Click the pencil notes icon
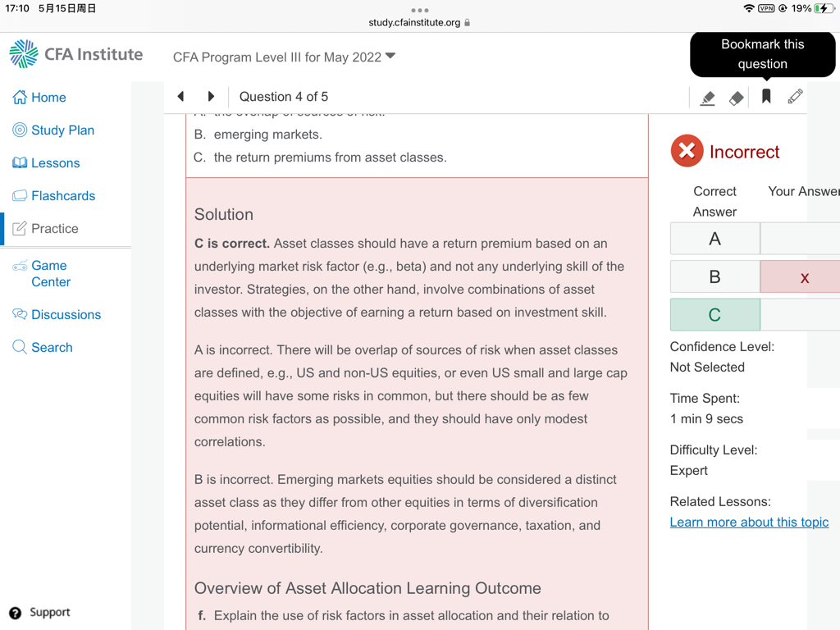This screenshot has width=840, height=630. [x=795, y=97]
